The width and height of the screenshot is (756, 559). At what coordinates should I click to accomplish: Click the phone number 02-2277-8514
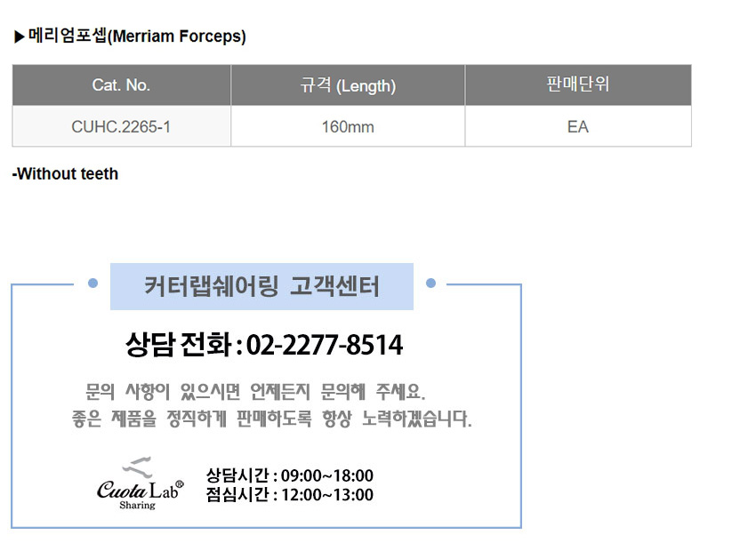click(324, 345)
